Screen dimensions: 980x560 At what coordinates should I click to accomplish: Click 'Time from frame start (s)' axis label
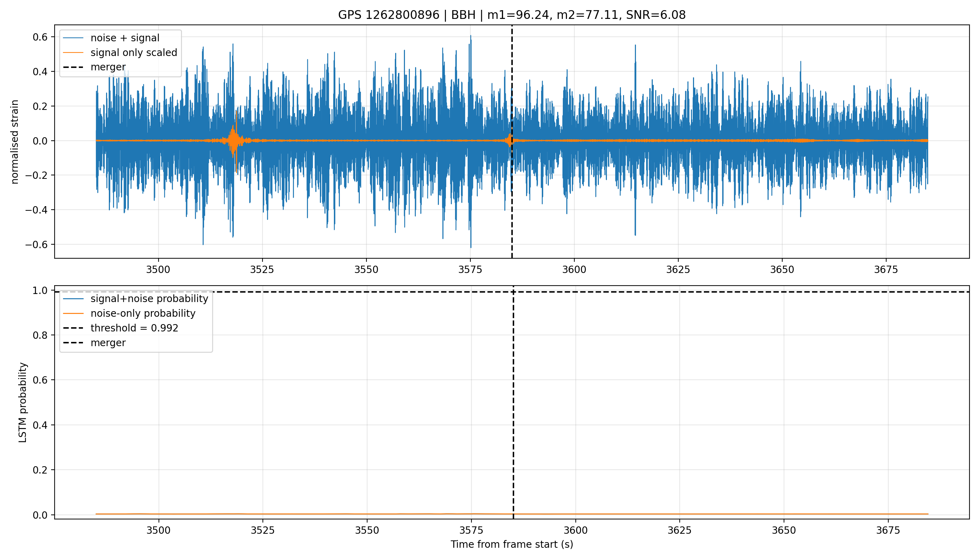coord(512,544)
